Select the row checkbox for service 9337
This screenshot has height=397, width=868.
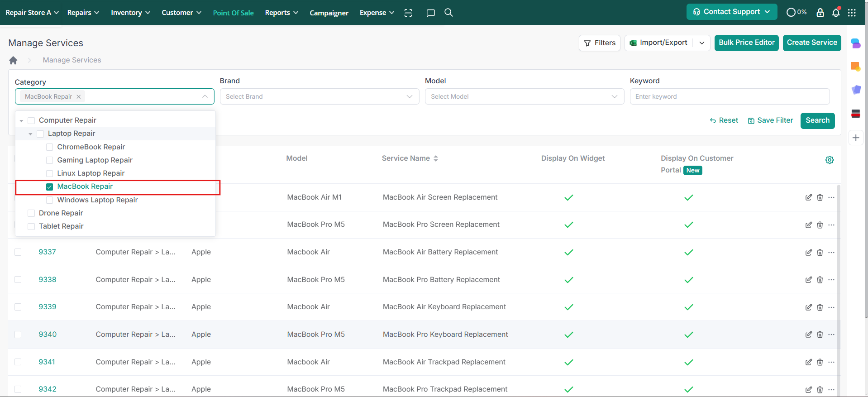(18, 252)
